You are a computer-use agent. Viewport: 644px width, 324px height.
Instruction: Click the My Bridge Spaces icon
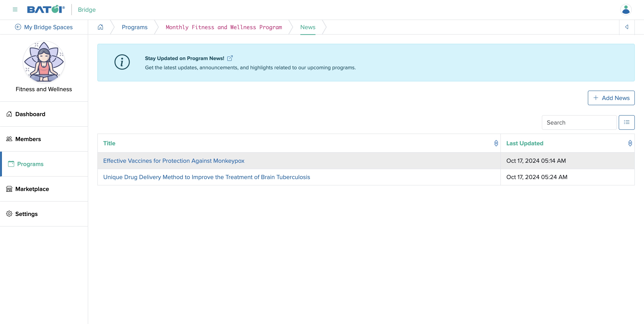(17, 27)
